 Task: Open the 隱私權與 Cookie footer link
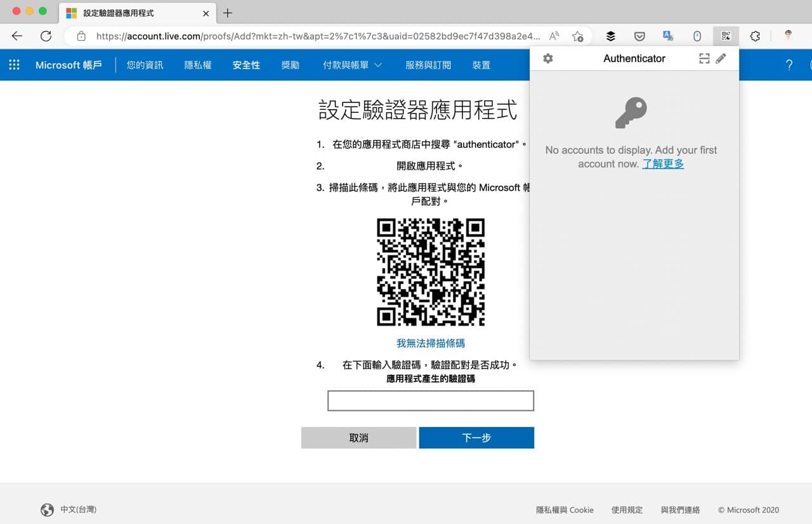(x=565, y=510)
